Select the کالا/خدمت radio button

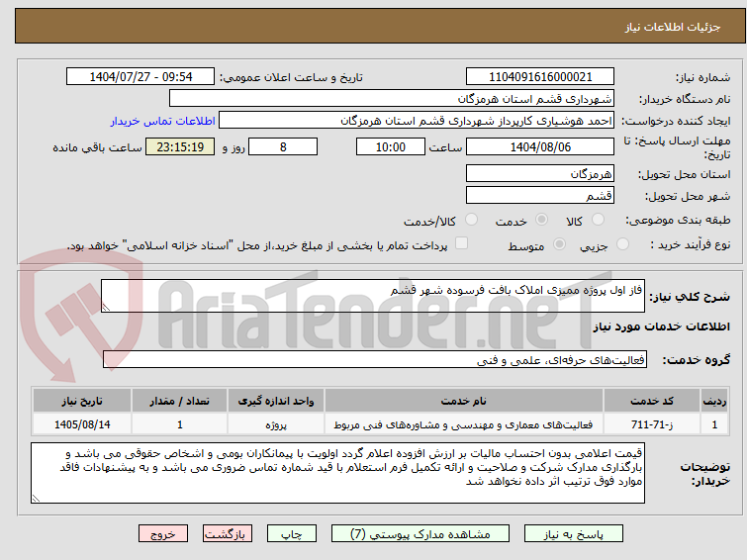point(471,220)
